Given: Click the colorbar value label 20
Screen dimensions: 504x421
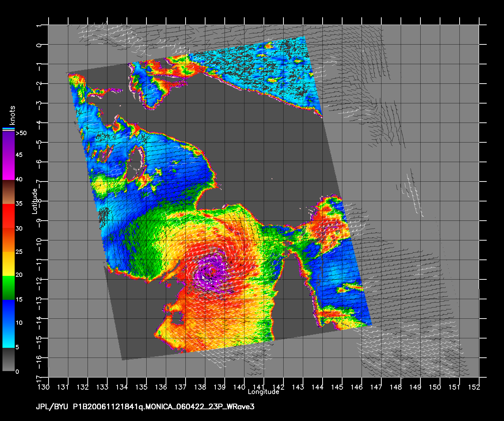Looking at the screenshot, I should 19,275.
